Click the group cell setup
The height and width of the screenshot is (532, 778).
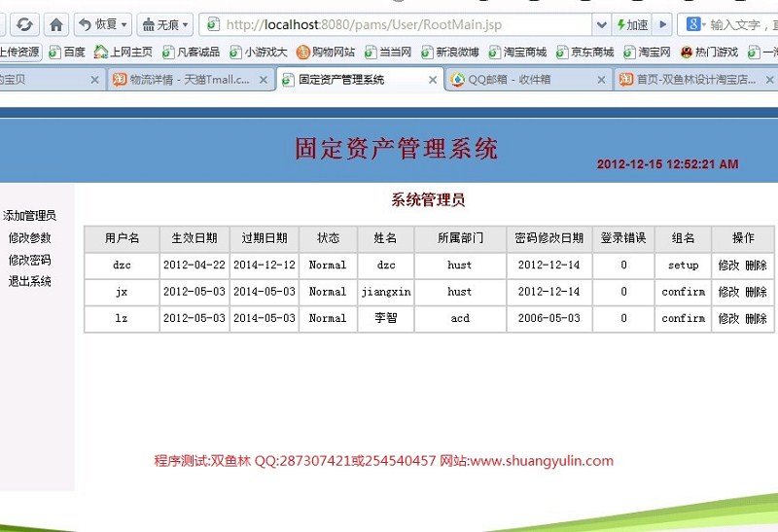coord(684,265)
